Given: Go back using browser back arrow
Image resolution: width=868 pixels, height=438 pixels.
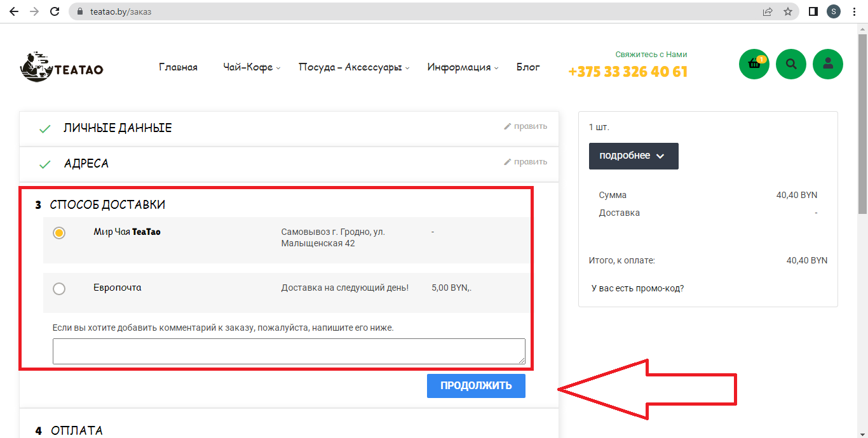Looking at the screenshot, I should [14, 11].
